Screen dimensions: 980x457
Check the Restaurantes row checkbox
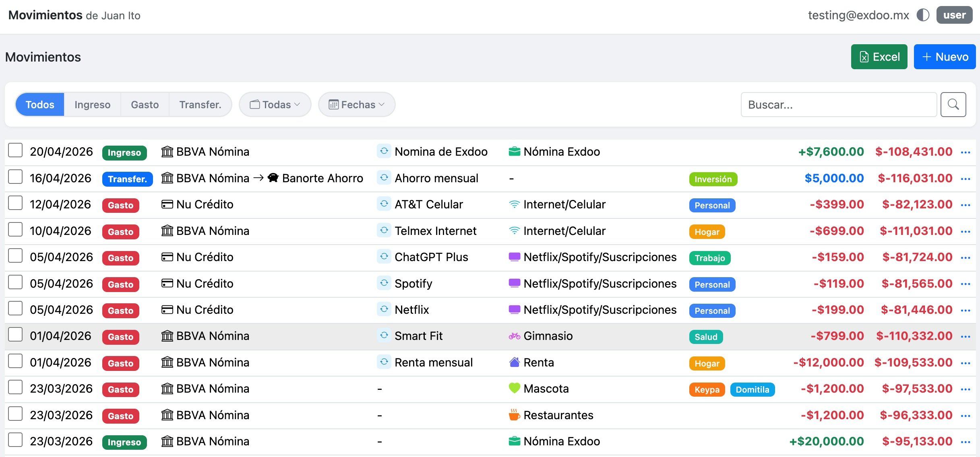click(15, 414)
